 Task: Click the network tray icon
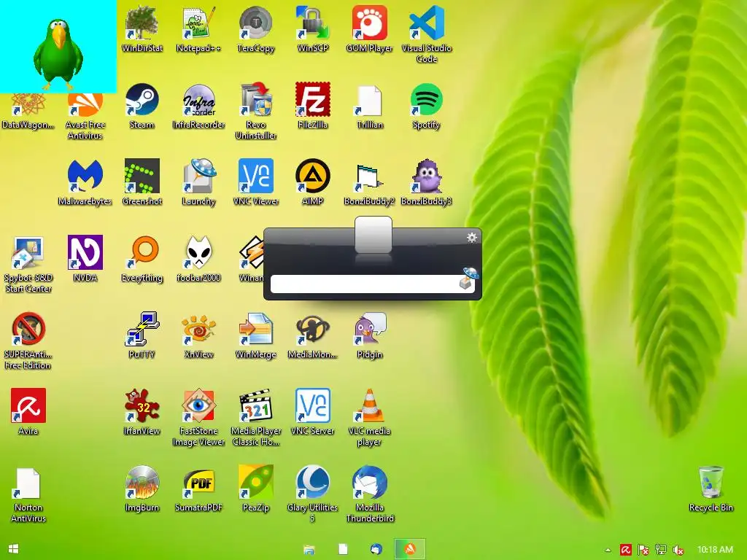pos(661,550)
